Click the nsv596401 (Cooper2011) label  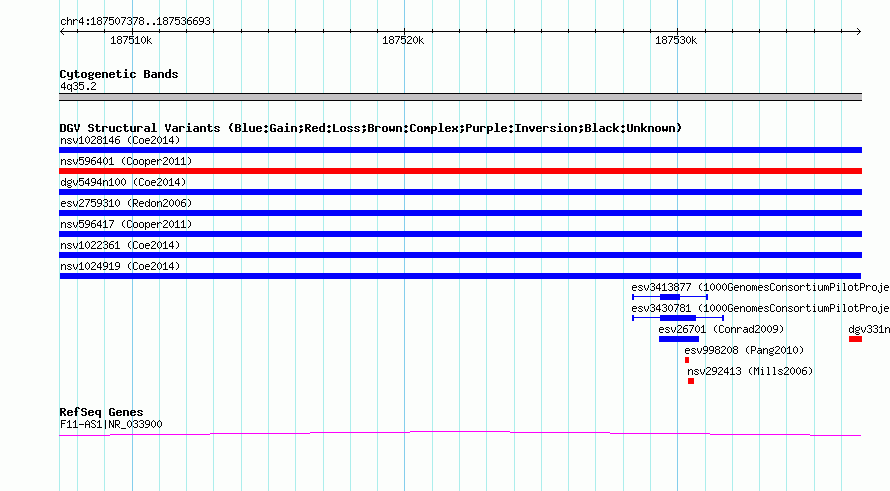coord(126,161)
